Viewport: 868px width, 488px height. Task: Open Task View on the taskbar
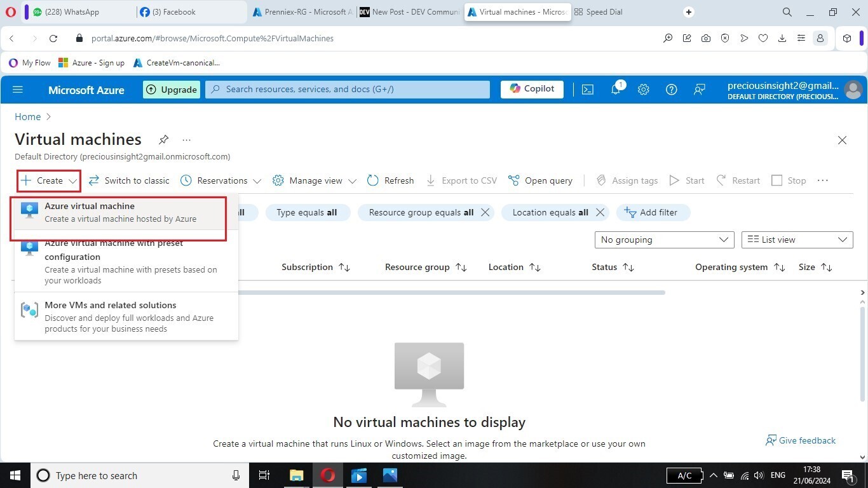264,475
